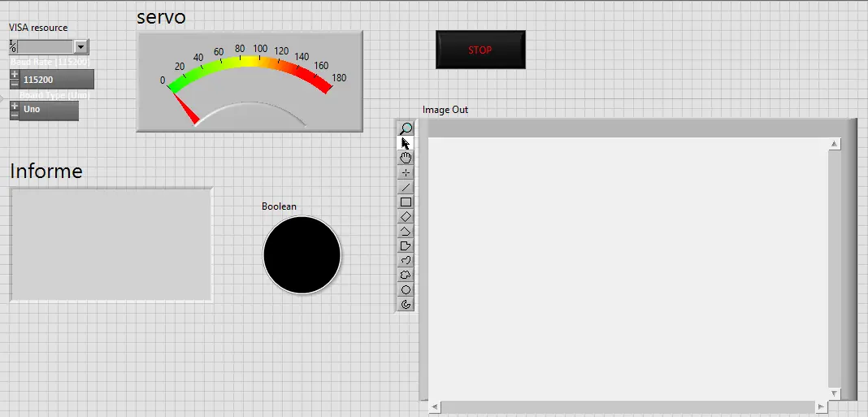Click the 100 mark on servo gauge
The height and width of the screenshot is (417, 868).
click(x=260, y=49)
